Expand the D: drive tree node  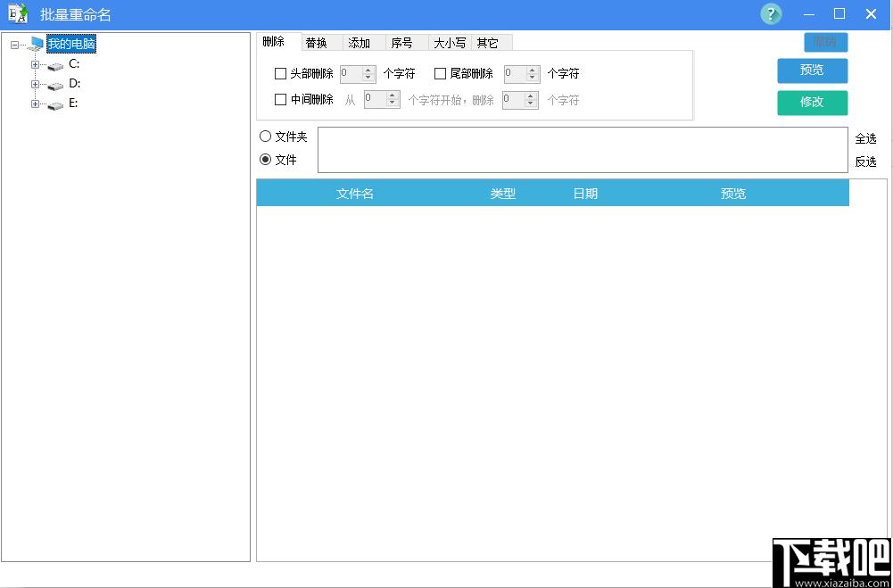click(36, 84)
